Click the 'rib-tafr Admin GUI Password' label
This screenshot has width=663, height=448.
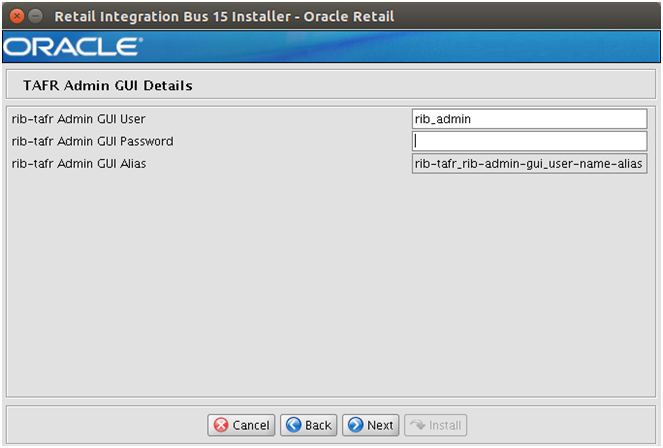pyautogui.click(x=93, y=142)
